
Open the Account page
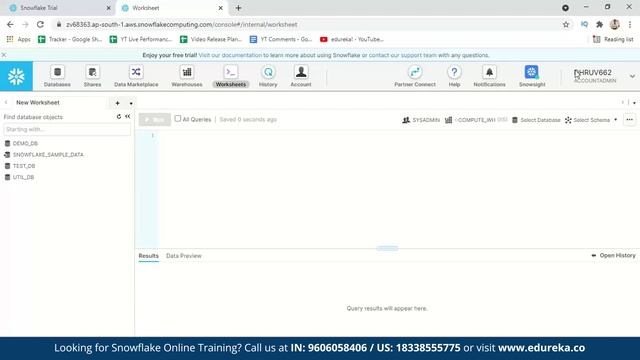[x=301, y=76]
